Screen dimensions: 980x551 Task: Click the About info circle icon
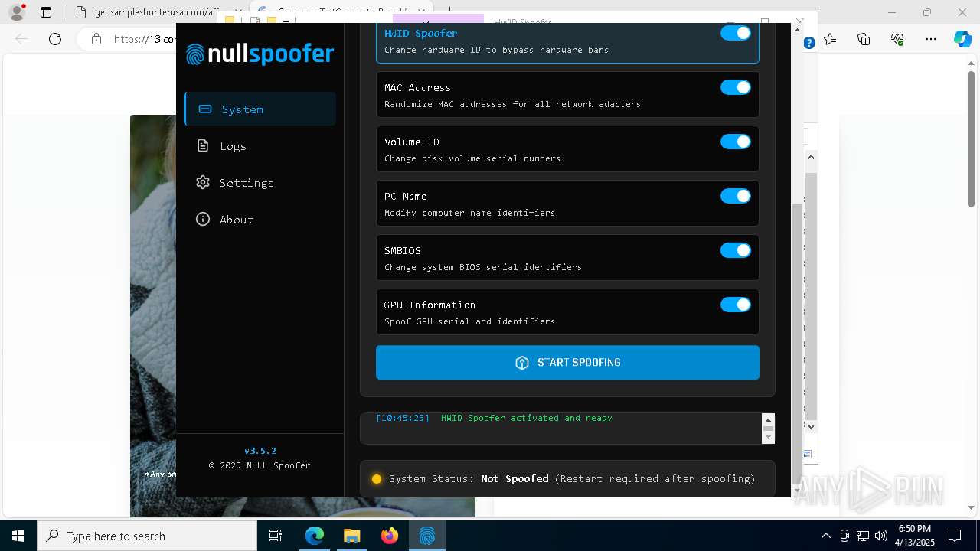[203, 219]
